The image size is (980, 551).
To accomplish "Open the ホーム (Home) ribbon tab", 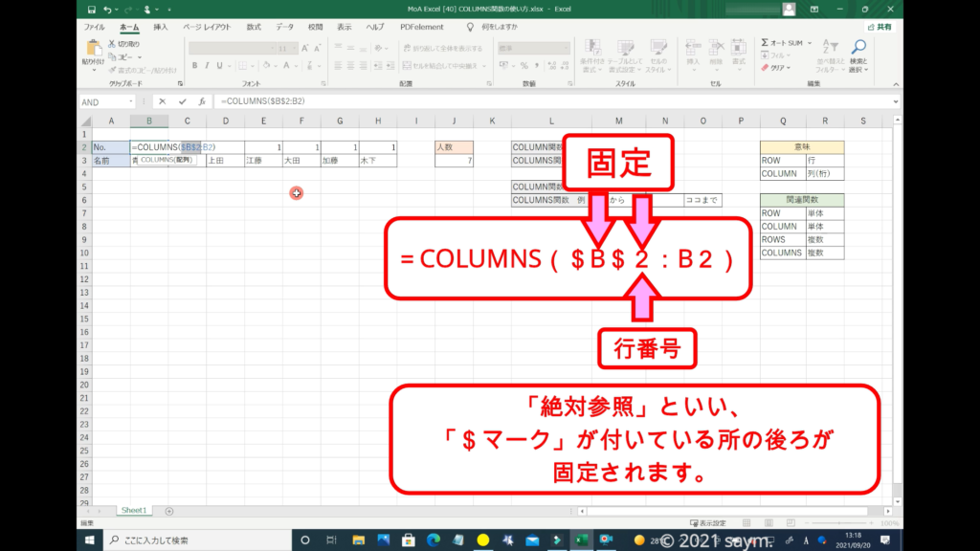I will (128, 27).
